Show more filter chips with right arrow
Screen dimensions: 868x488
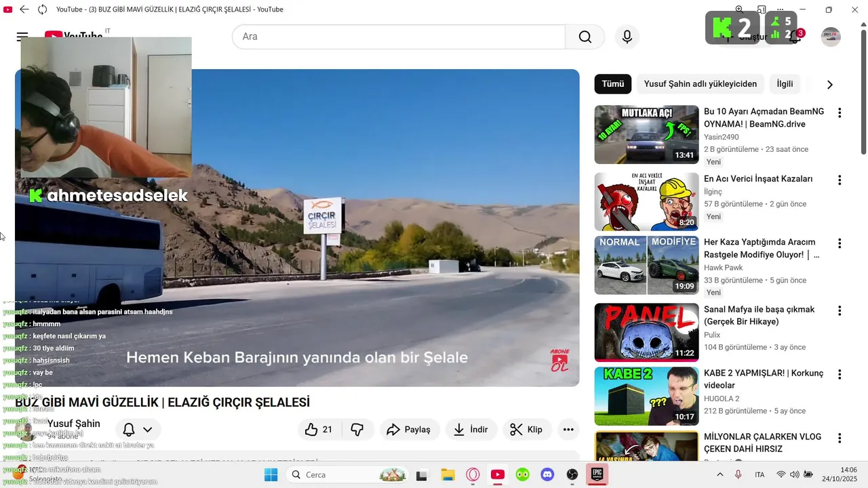tap(829, 85)
